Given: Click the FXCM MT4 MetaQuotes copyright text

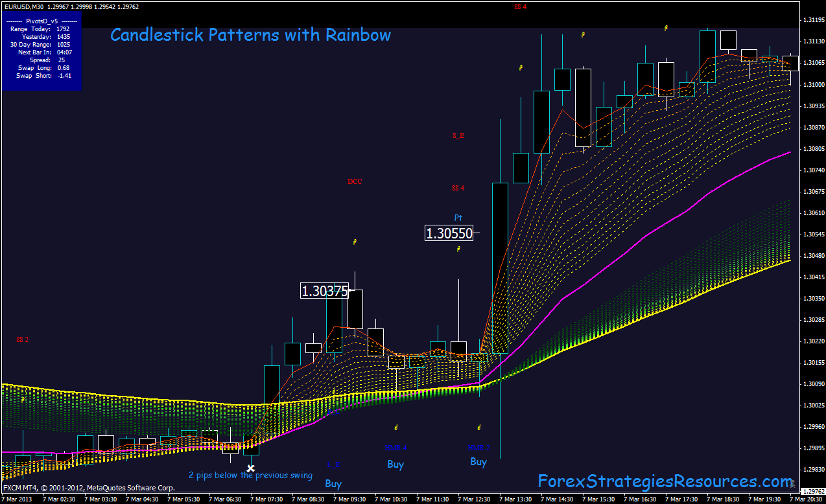Looking at the screenshot, I should point(89,487).
